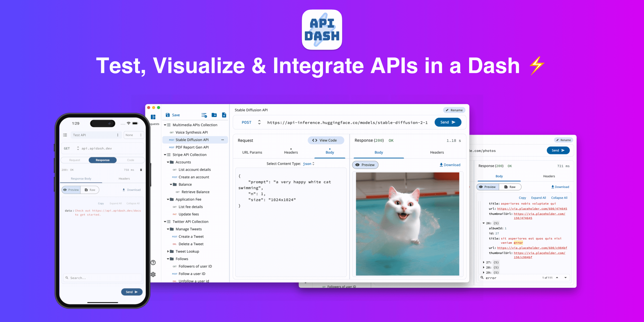Image resolution: width=644 pixels, height=322 pixels.
Task: Click the Requests panel icon
Action: click(x=153, y=116)
